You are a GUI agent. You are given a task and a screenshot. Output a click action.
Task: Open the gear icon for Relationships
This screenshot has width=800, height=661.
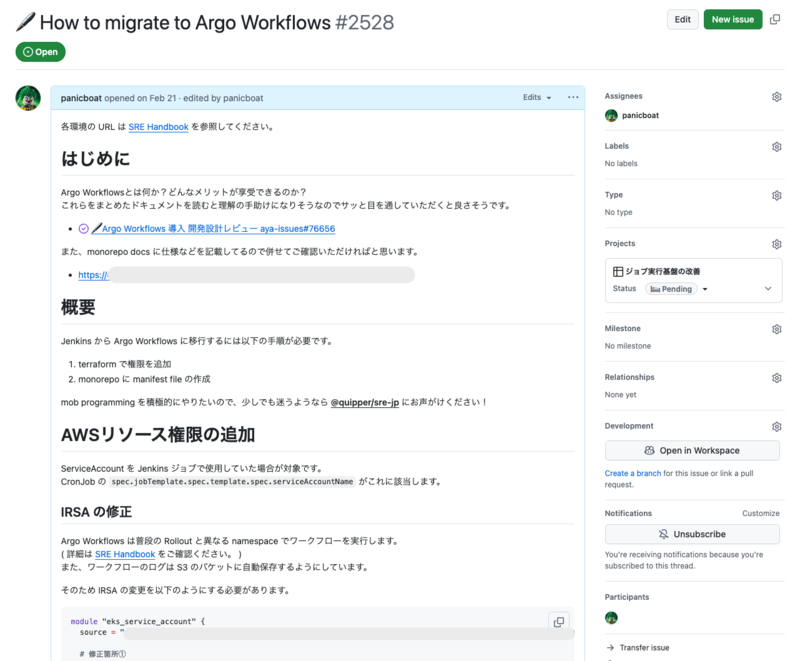[x=777, y=378]
